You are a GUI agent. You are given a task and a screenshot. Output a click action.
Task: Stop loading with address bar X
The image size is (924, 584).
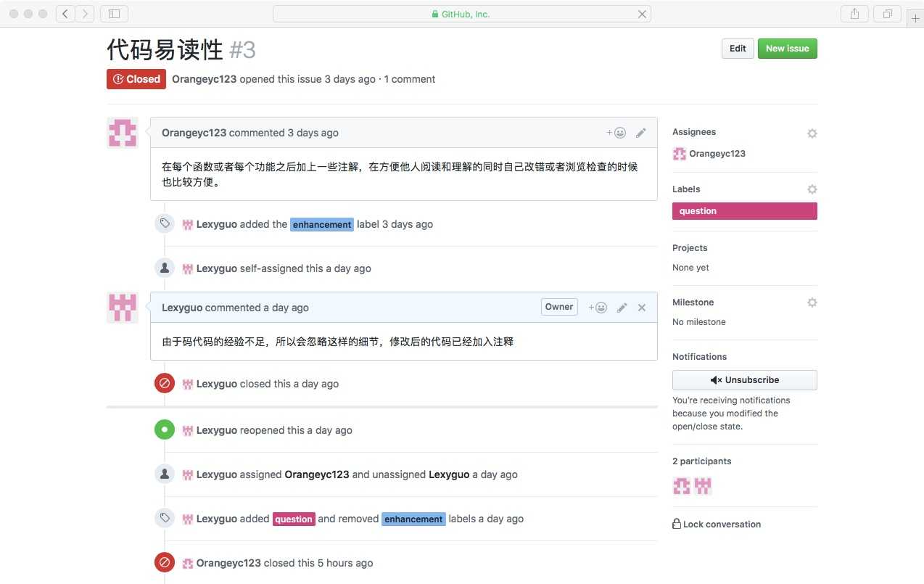[642, 14]
